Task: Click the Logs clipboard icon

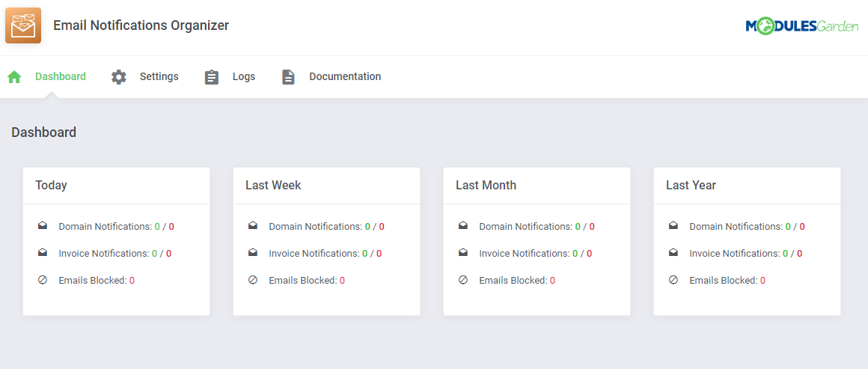Action: 212,77
